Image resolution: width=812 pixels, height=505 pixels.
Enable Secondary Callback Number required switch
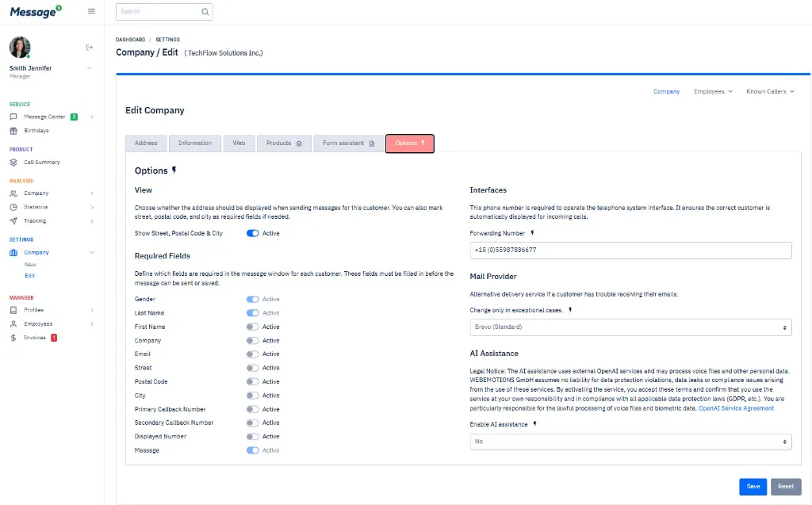pos(253,423)
